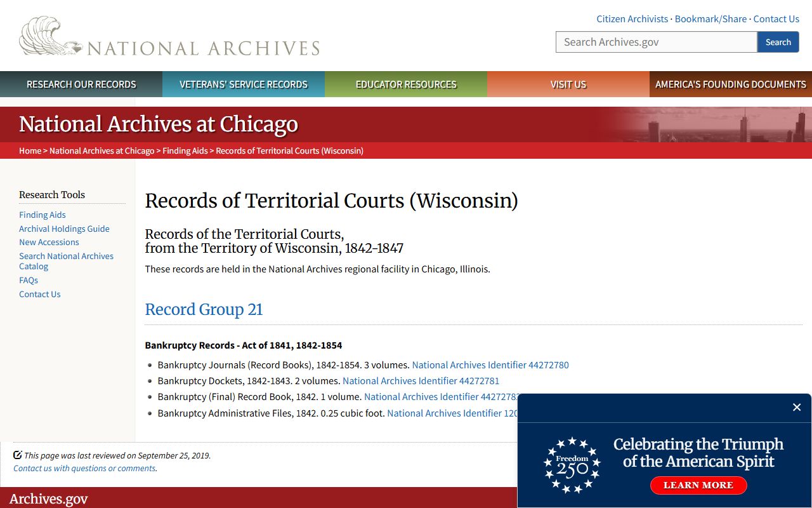Viewport: 812px width, 508px height.
Task: Open Finding Aids breadcrumb link
Action: coord(185,150)
